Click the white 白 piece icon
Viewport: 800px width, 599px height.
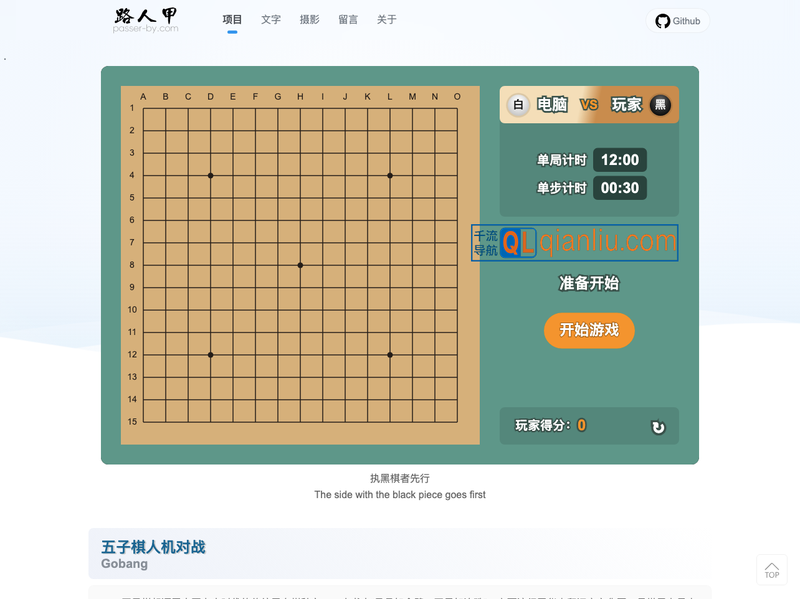[x=517, y=103]
